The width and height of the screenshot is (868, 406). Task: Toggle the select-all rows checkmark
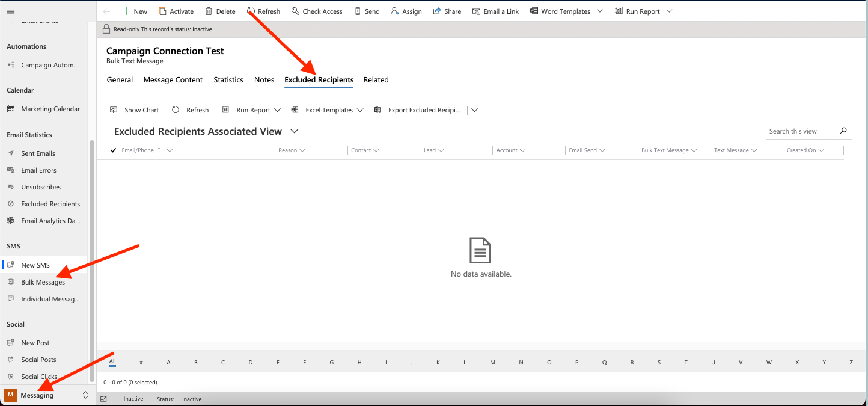[x=114, y=150]
